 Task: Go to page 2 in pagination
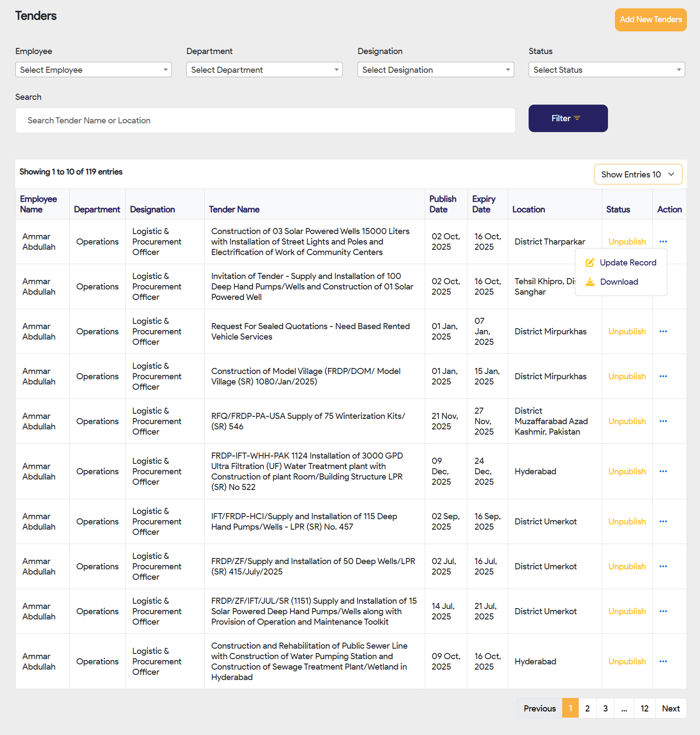point(587,708)
